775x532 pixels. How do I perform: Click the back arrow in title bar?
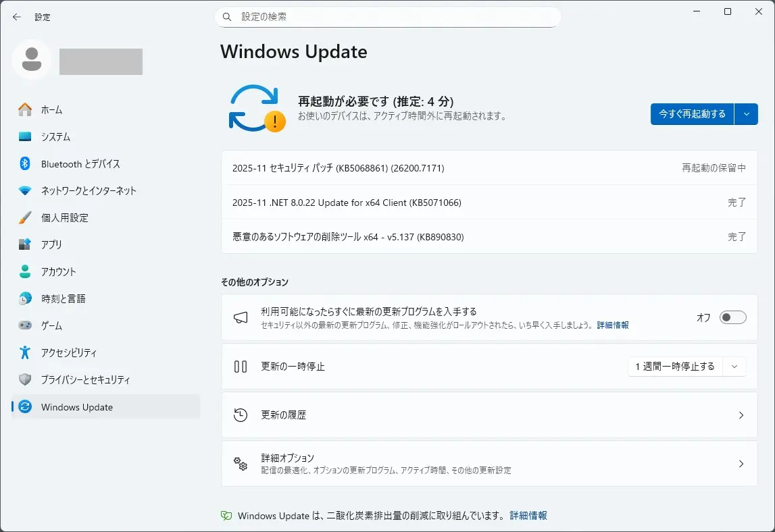(17, 17)
